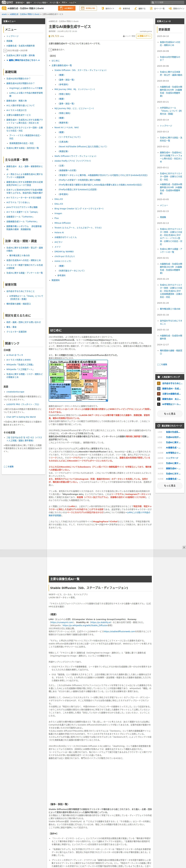Open 全ページ一覧 from header toolbar
186x868 pixels.
[x=157, y=8]
